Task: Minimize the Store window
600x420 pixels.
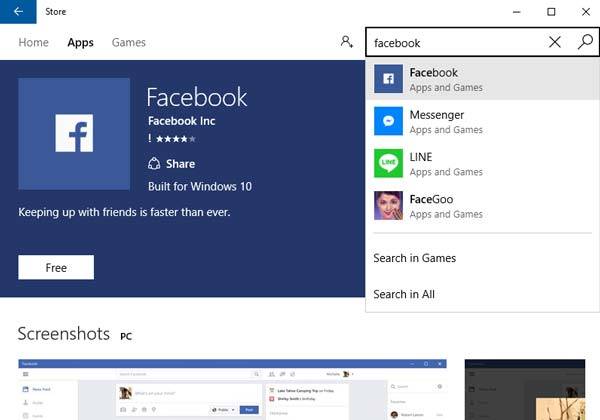Action: [x=517, y=12]
